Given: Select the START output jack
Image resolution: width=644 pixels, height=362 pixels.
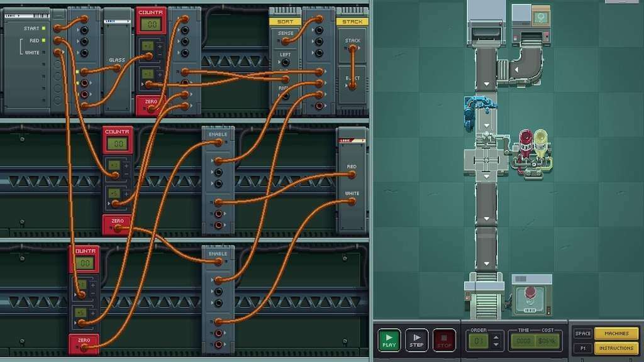Looking at the screenshot, I should click(x=58, y=28).
